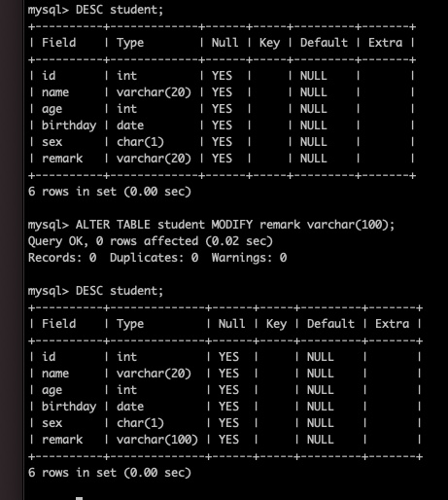Click varchar(100) type in second table

(157, 440)
